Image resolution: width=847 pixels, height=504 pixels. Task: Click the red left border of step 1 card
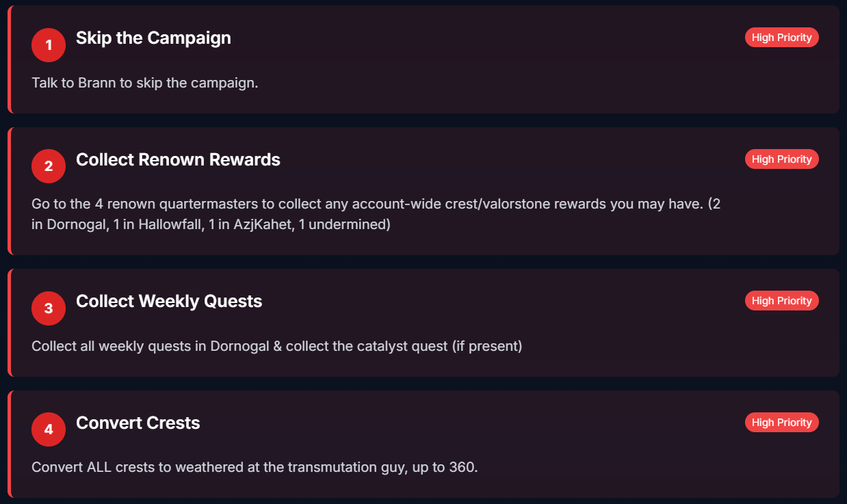(x=10, y=59)
